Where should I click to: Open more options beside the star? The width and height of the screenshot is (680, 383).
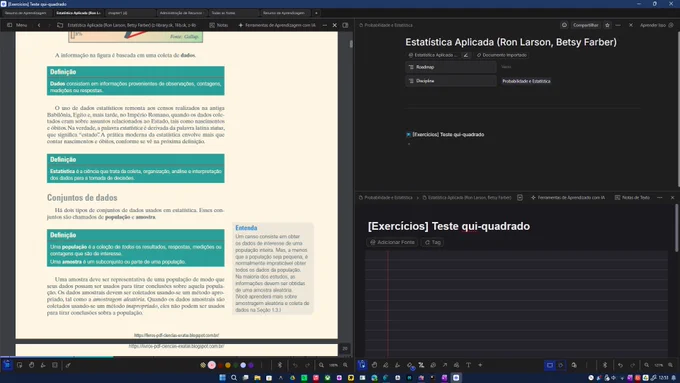(618, 25)
